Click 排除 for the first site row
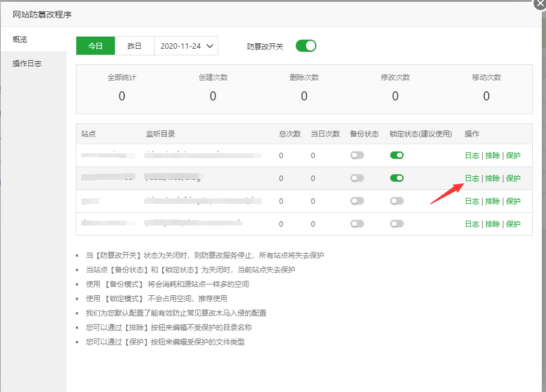The width and height of the screenshot is (546, 392). (x=492, y=155)
